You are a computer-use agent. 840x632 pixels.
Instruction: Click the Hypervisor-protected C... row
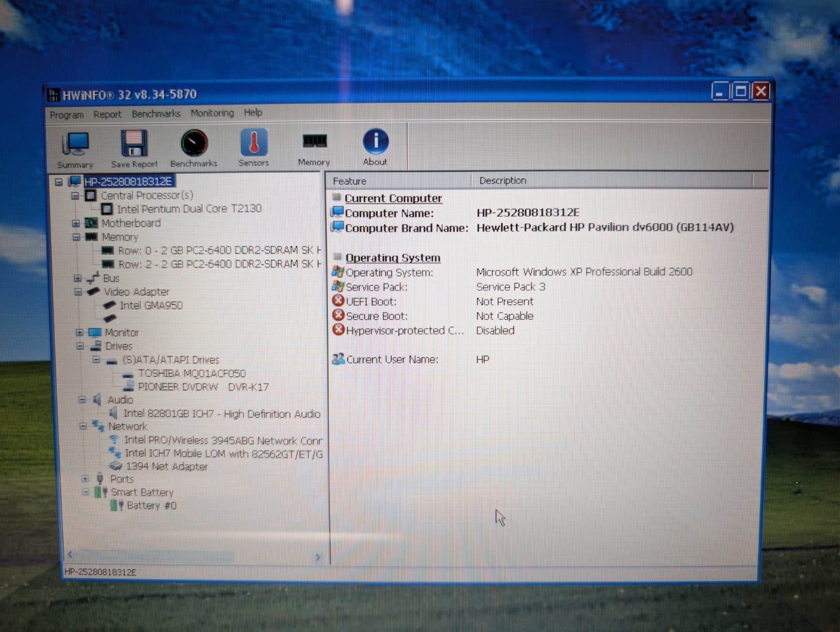click(423, 330)
